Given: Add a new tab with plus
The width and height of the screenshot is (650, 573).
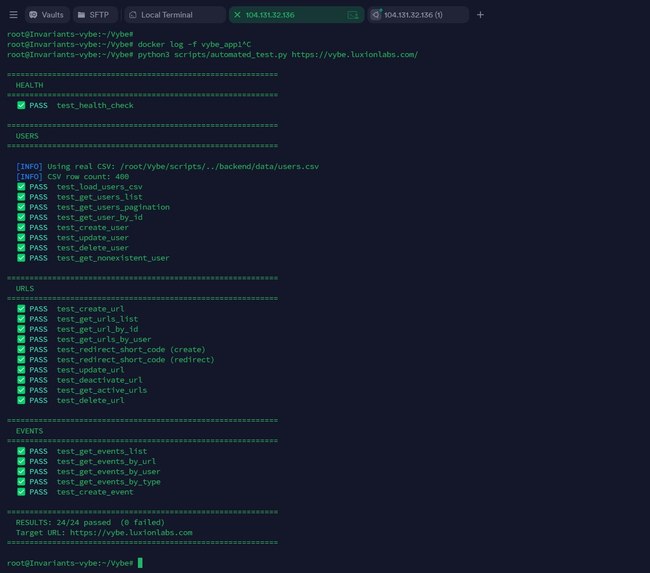Looking at the screenshot, I should [x=480, y=15].
